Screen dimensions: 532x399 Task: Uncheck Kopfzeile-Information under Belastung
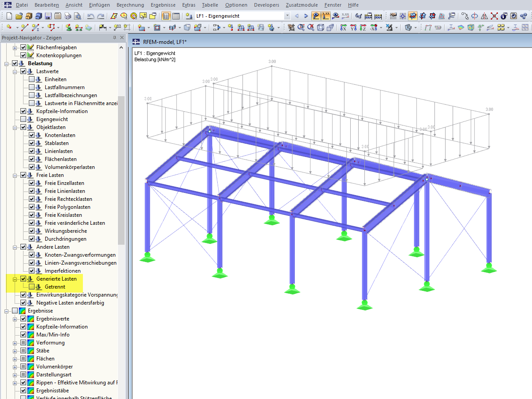tap(23, 111)
